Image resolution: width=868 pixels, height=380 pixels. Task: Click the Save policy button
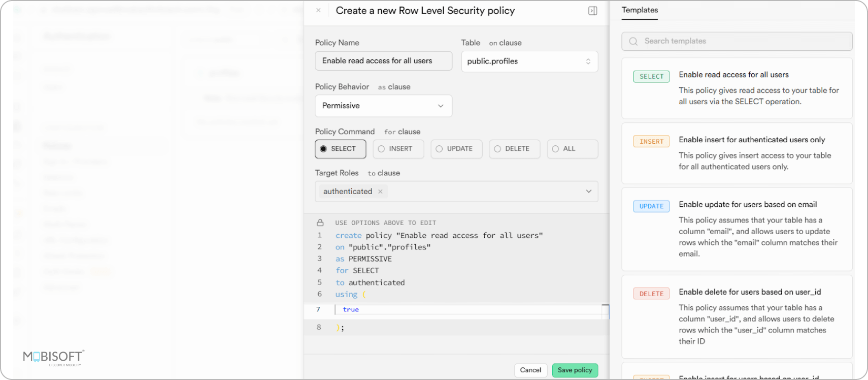click(575, 370)
